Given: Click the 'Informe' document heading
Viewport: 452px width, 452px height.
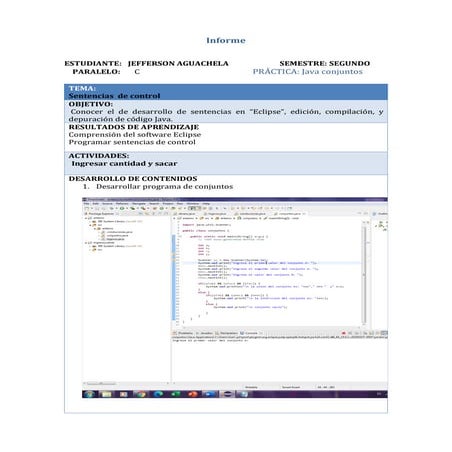Looking at the screenshot, I should tap(226, 40).
